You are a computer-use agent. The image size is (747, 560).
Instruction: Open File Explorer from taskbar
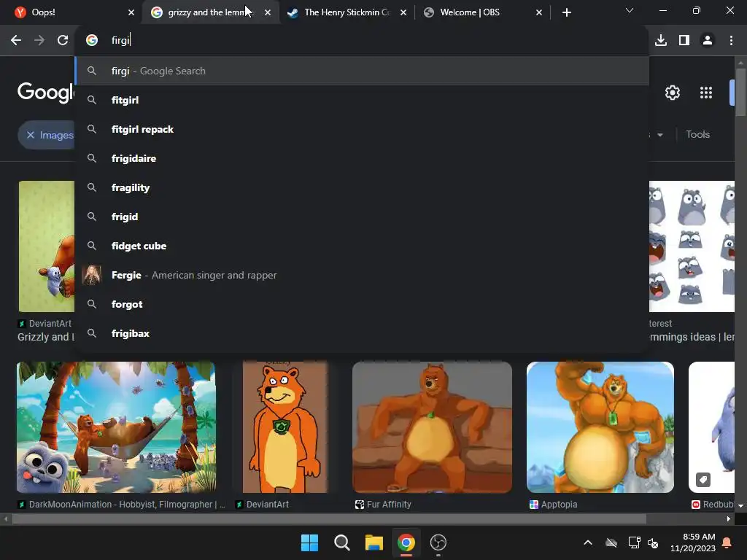(374, 542)
